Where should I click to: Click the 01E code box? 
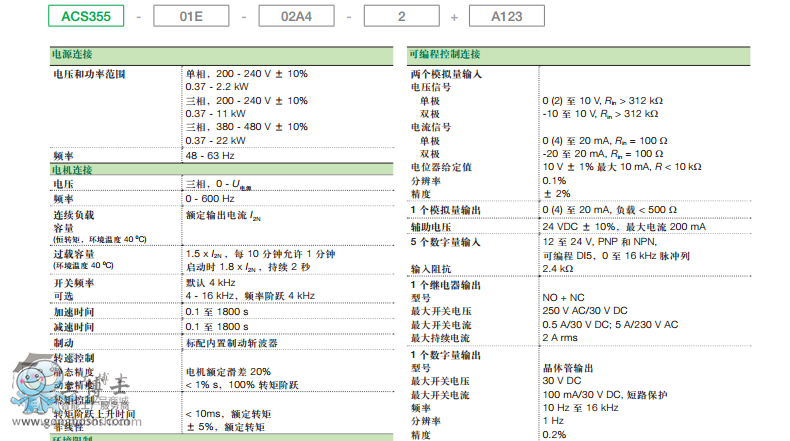click(191, 17)
